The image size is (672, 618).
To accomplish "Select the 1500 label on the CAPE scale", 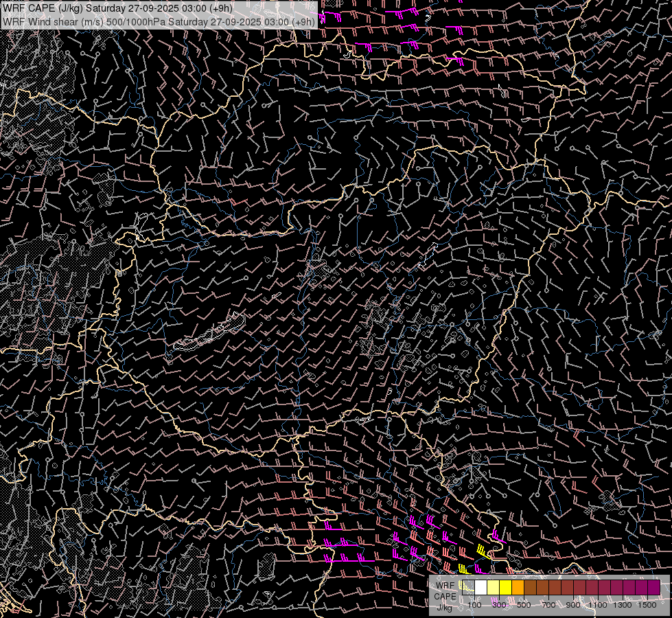I will pos(647,605).
